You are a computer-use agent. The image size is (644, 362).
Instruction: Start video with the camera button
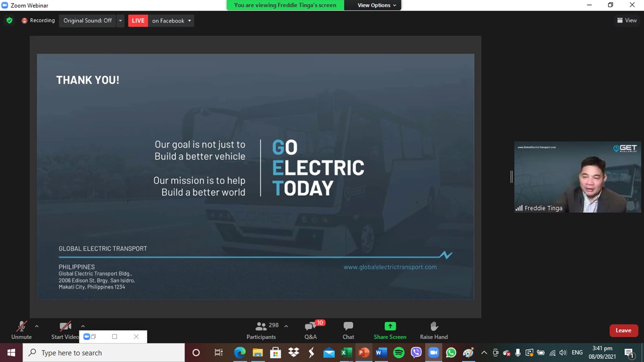(65, 330)
